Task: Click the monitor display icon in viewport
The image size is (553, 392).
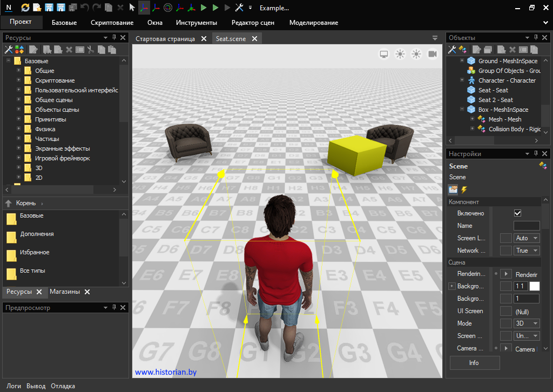Action: [384, 54]
